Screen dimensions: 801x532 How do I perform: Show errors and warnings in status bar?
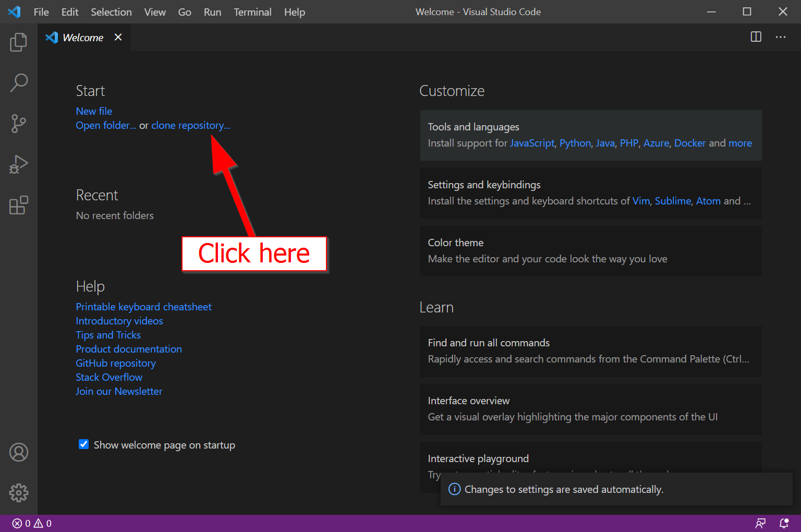[x=32, y=523]
